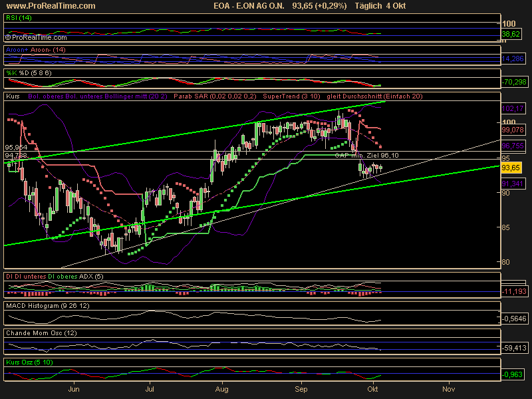Click the RSI value 38,62 box
This screenshot has width=532, height=399.
(x=511, y=34)
